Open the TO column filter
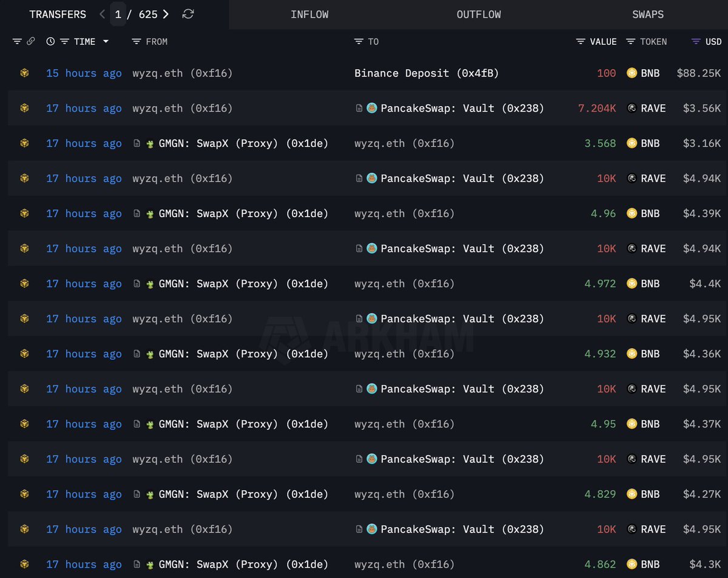Image resolution: width=728 pixels, height=578 pixels. pyautogui.click(x=359, y=41)
